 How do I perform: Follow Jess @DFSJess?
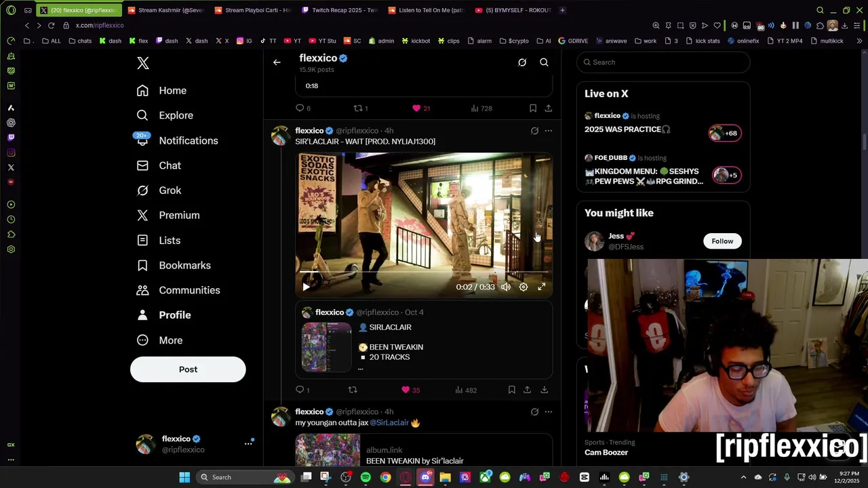pyautogui.click(x=722, y=241)
